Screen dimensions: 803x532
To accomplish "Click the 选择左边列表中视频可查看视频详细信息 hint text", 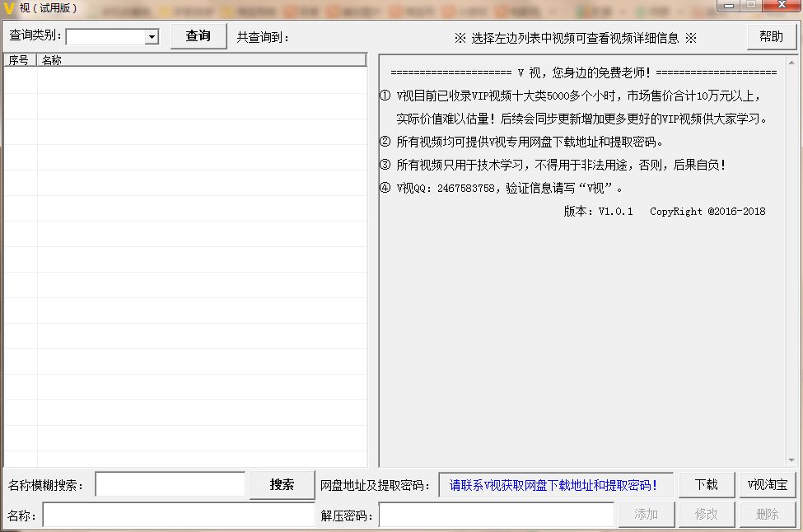I will coord(575,38).
